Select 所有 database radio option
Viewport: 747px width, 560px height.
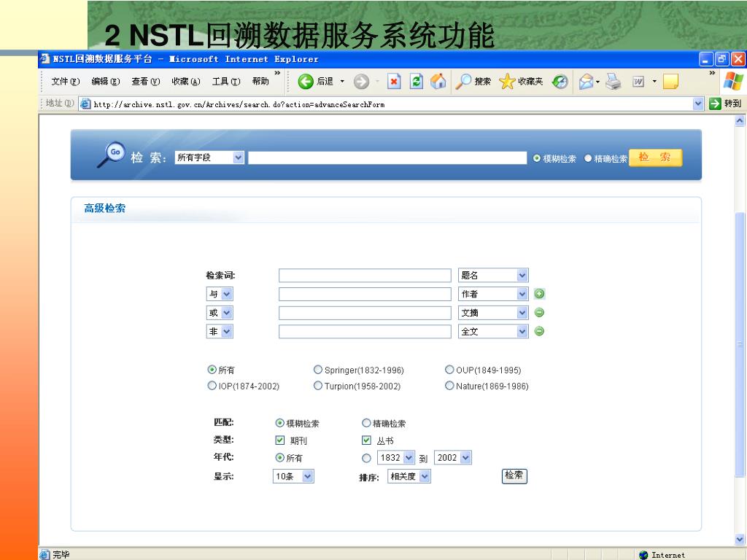tap(212, 370)
